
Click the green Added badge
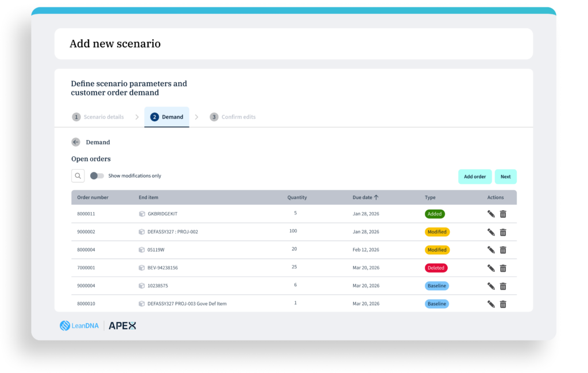tap(435, 214)
